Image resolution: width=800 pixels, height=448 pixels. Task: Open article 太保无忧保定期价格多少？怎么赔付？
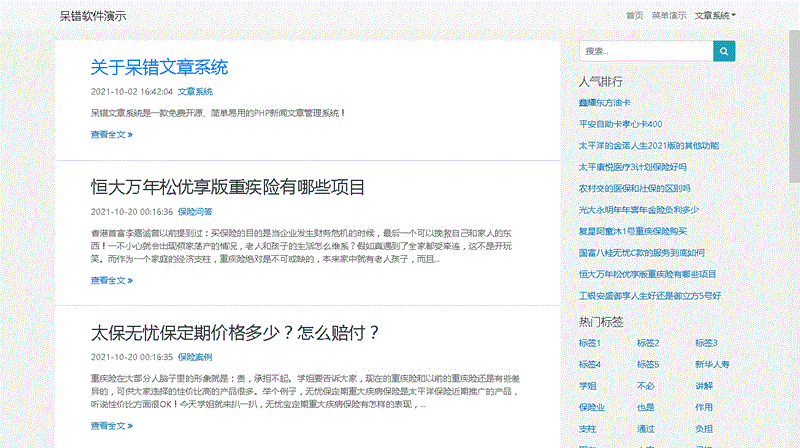(235, 332)
